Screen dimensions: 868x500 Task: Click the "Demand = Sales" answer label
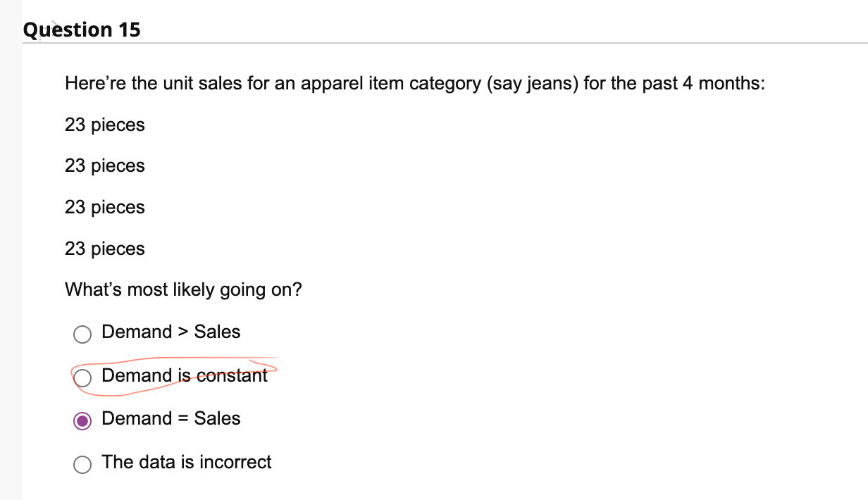click(x=171, y=418)
